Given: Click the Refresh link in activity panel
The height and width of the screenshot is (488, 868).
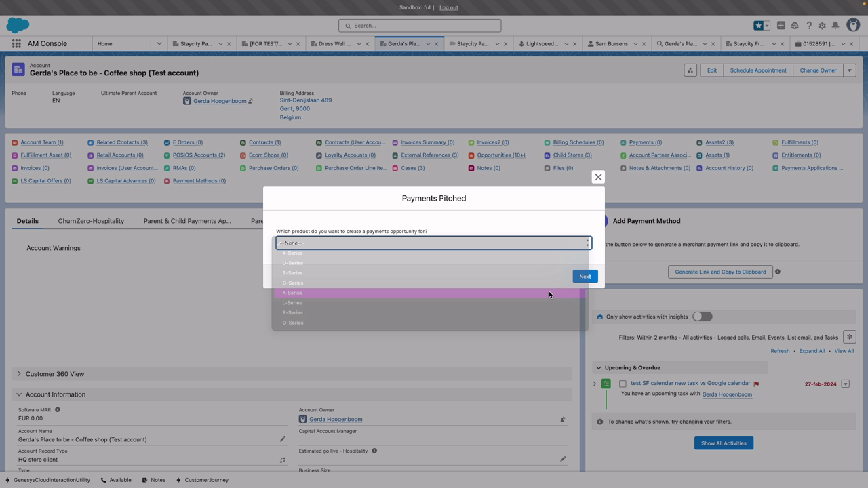Looking at the screenshot, I should [780, 351].
